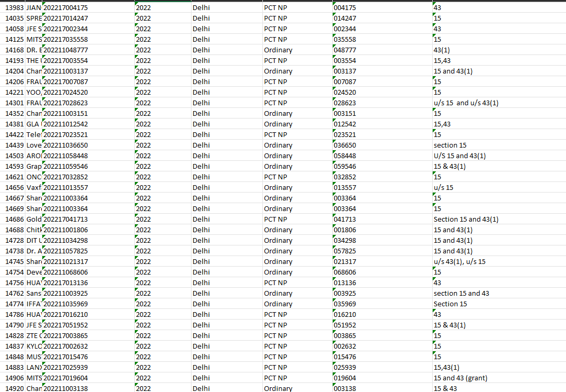The height and width of the screenshot is (392, 566).
Task: Select Ordinary cell in the 202211036650 row
Action: tap(278, 145)
